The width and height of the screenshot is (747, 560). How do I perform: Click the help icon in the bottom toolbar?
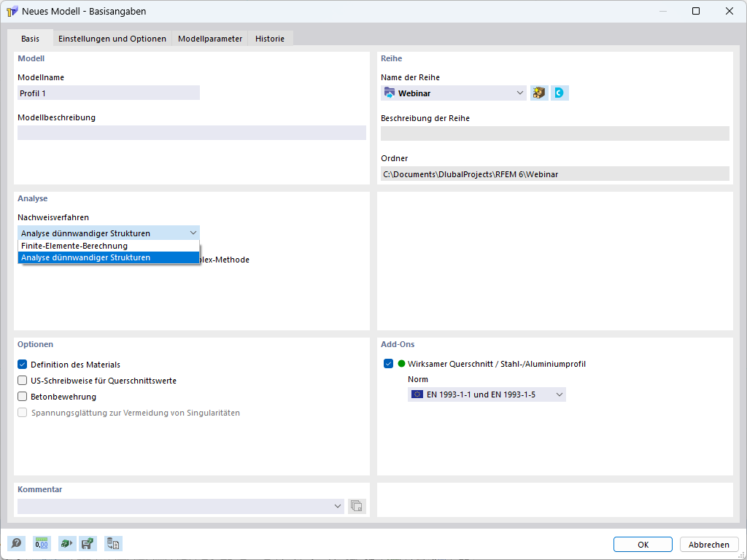[x=16, y=544]
